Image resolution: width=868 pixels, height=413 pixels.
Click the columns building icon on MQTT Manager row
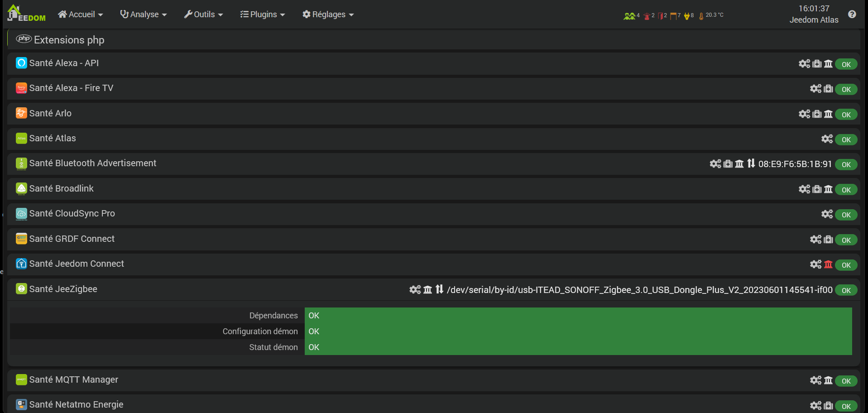(828, 380)
